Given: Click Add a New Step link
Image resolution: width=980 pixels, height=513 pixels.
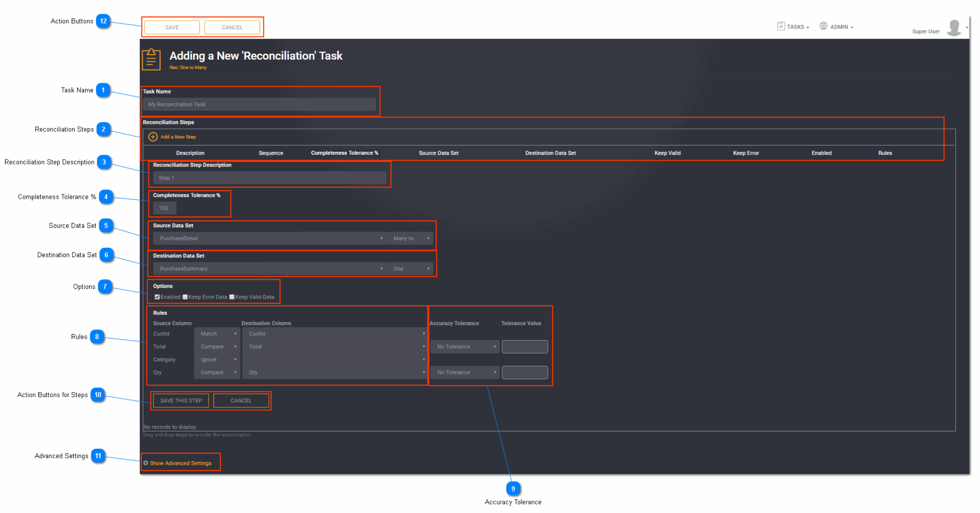Looking at the screenshot, I should (x=178, y=137).
